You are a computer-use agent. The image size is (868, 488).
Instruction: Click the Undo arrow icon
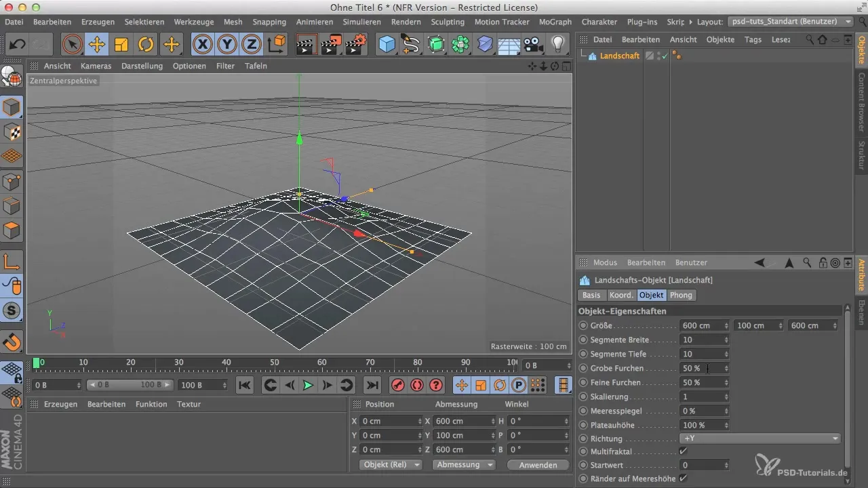click(x=18, y=45)
